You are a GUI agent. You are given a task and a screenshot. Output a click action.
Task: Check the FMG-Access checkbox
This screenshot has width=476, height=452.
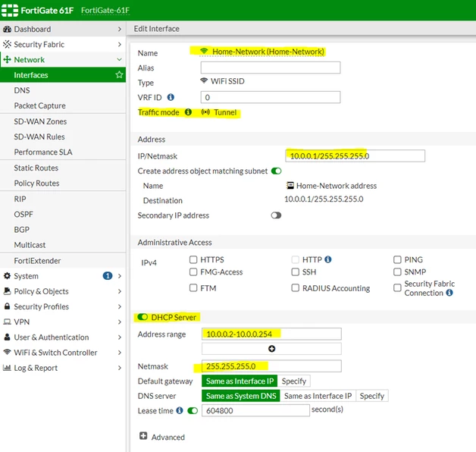coord(193,272)
